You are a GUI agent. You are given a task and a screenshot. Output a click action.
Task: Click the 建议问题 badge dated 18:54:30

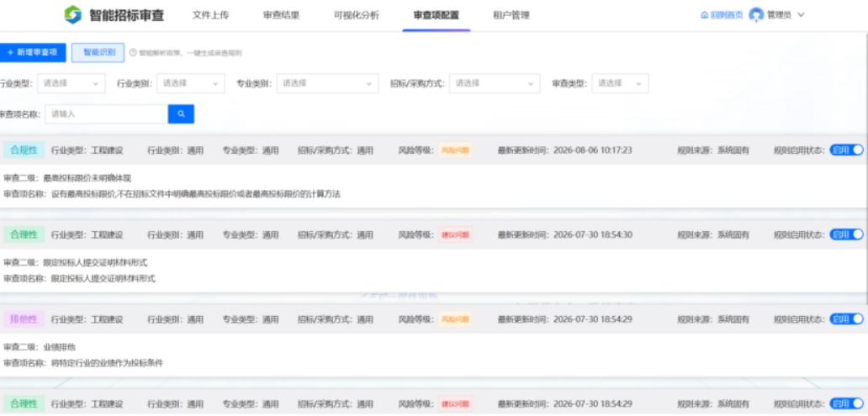click(455, 234)
